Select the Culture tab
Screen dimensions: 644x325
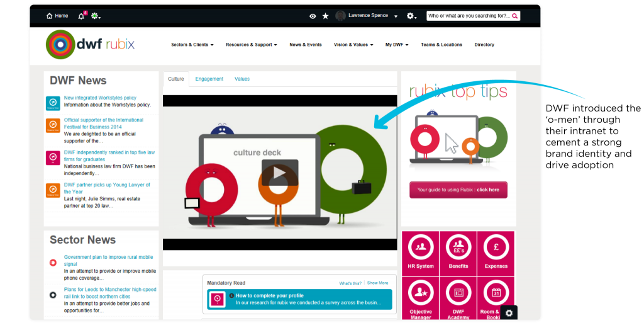[x=176, y=79]
